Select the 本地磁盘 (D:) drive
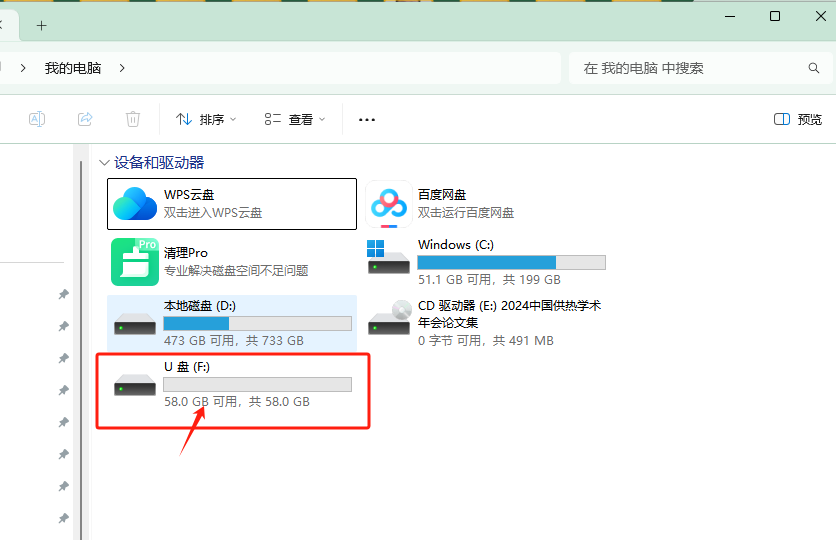 tap(135, 323)
